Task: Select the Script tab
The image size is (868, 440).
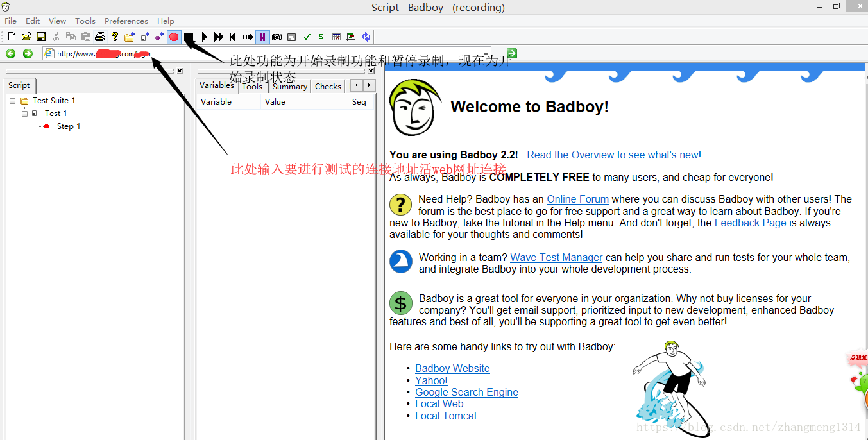Action: [19, 85]
